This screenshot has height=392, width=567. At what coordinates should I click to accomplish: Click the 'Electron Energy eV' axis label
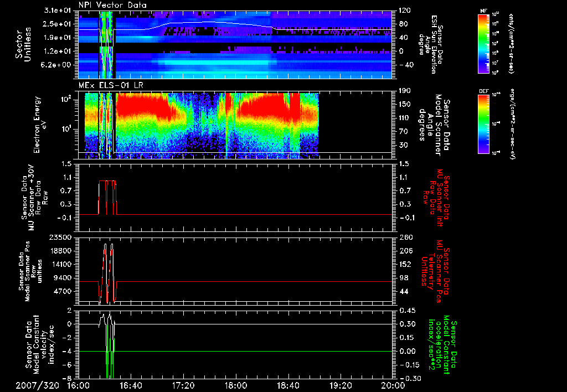coord(40,125)
